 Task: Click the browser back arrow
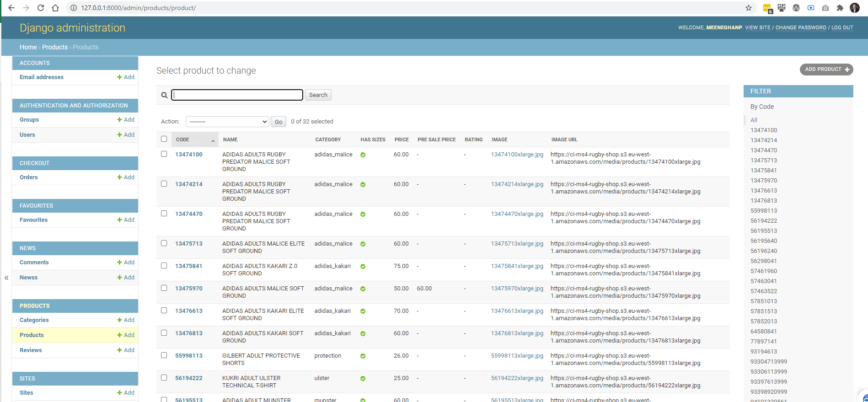(x=11, y=8)
